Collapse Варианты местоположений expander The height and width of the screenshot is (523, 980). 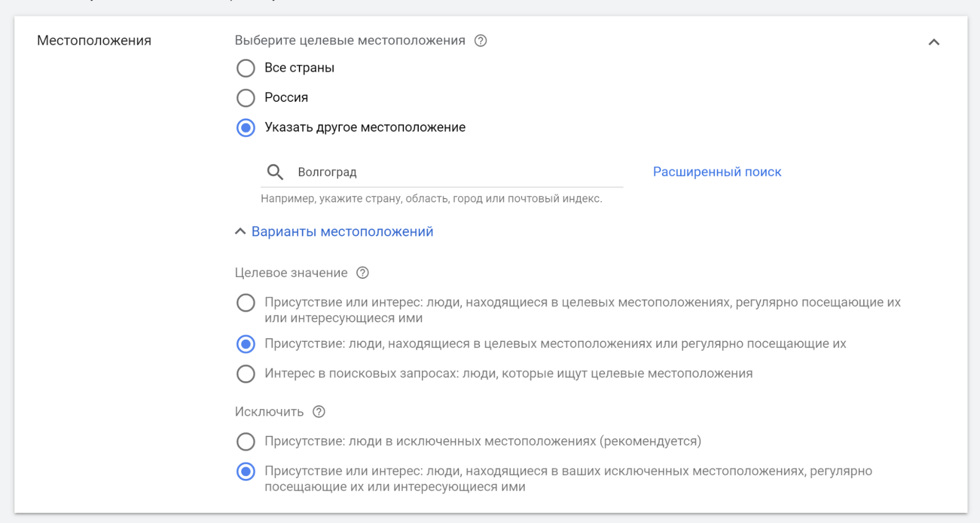pos(334,231)
